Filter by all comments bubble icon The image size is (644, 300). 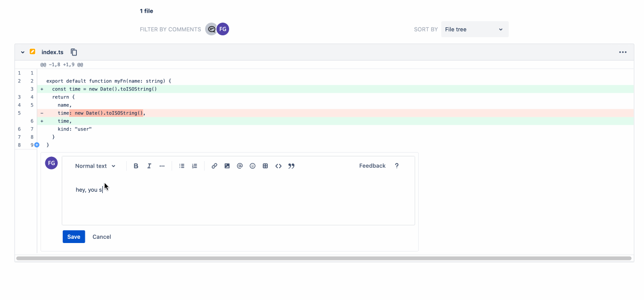212,29
